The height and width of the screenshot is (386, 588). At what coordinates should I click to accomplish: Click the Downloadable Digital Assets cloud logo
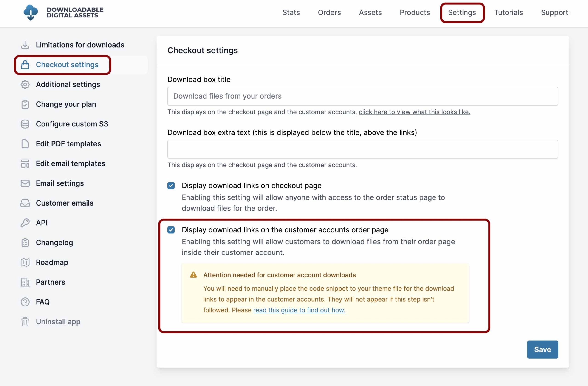[x=31, y=13]
